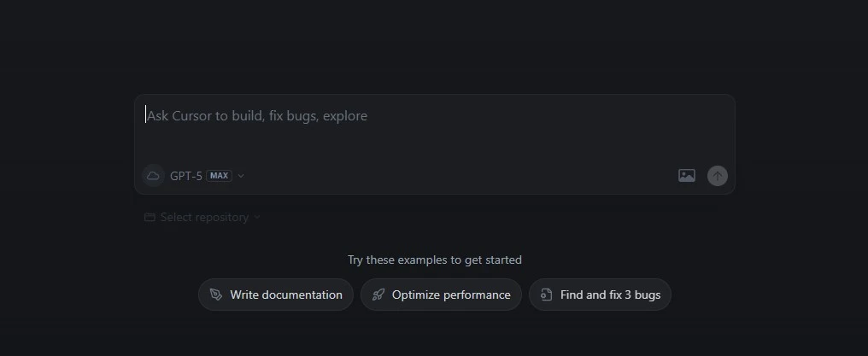
Task: Expand the chevron next to the MAX badge
Action: [x=241, y=176]
